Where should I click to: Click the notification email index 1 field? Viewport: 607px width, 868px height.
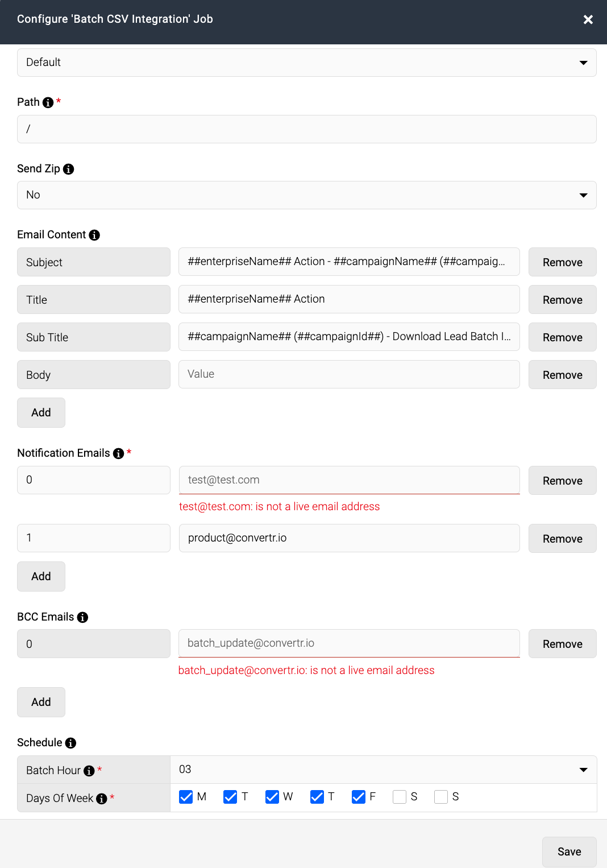click(94, 538)
